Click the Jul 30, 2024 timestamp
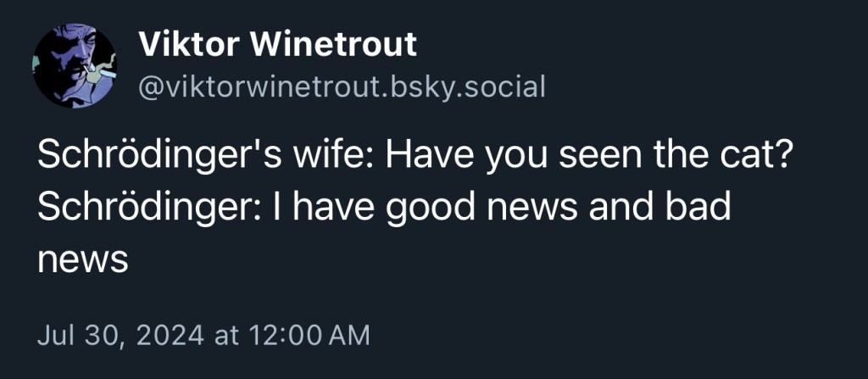This screenshot has width=868, height=379. click(120, 335)
